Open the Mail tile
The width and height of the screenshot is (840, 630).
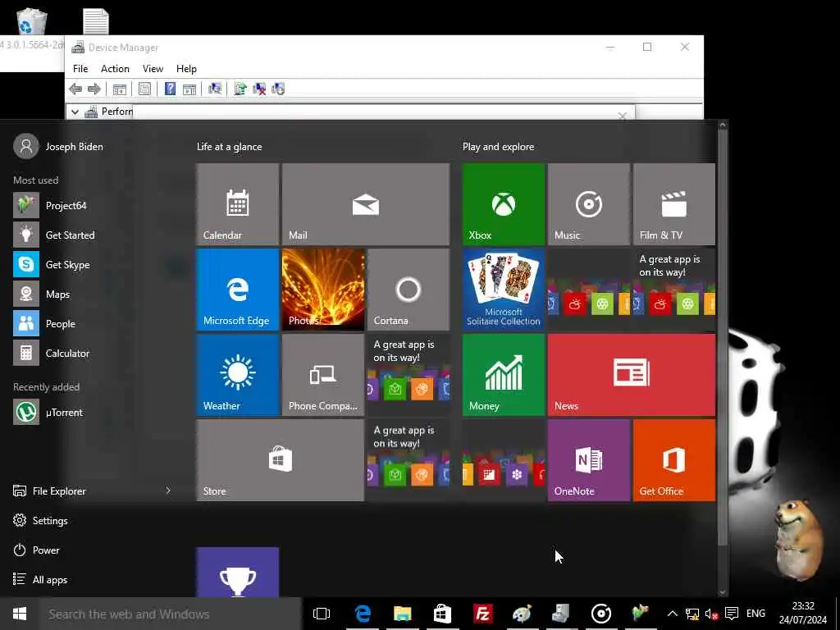pos(366,204)
